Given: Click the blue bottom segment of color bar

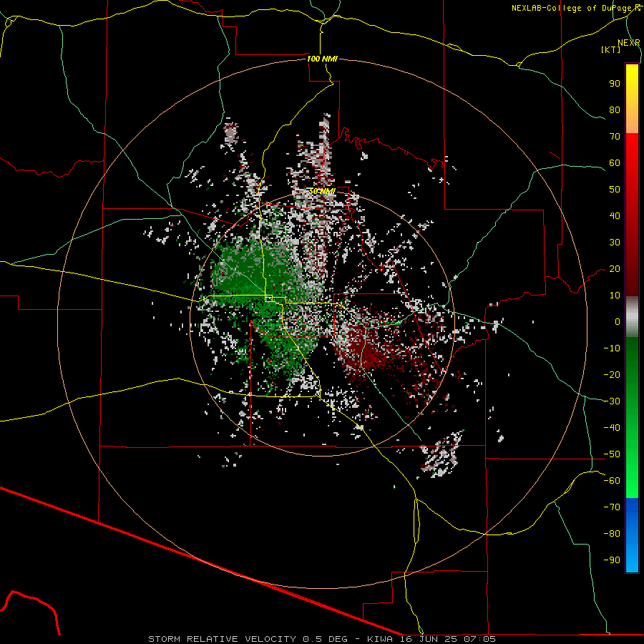Looking at the screenshot, I should coord(632,535).
